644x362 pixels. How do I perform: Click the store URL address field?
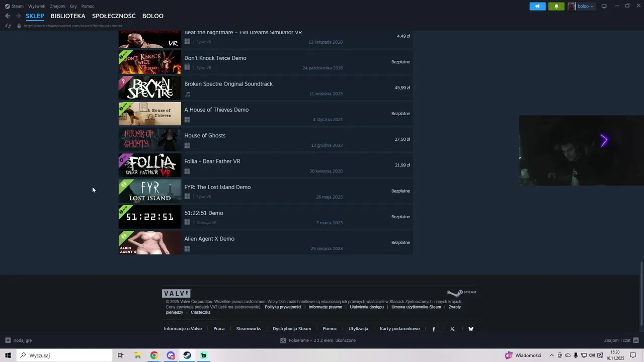(x=73, y=26)
